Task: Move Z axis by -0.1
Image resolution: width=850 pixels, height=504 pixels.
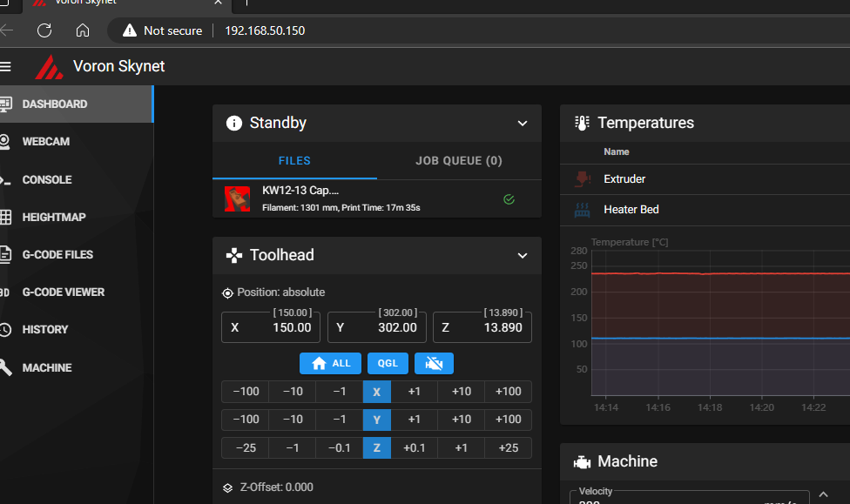Action: tap(340, 447)
